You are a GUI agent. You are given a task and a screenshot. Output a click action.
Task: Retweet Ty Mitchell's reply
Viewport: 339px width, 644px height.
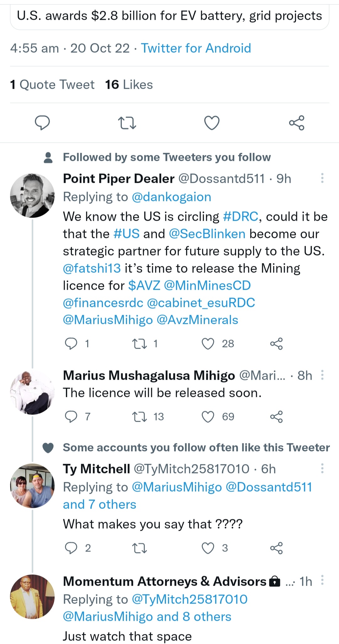pyautogui.click(x=139, y=548)
